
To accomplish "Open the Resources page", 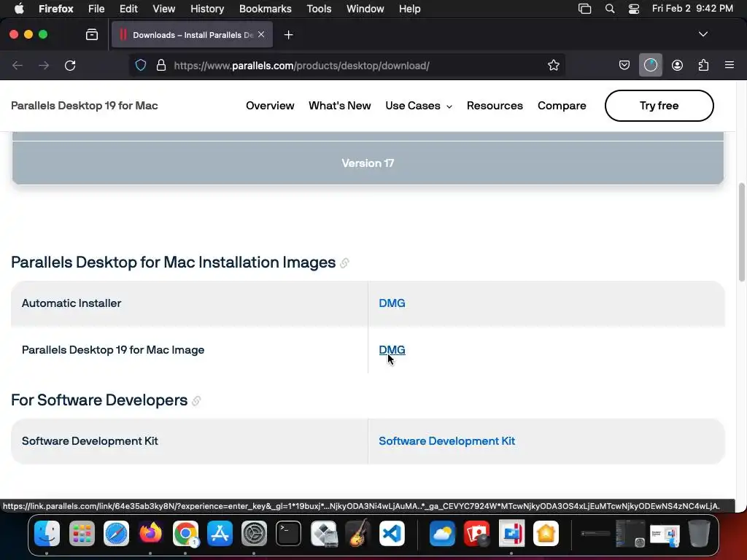I will coord(495,106).
